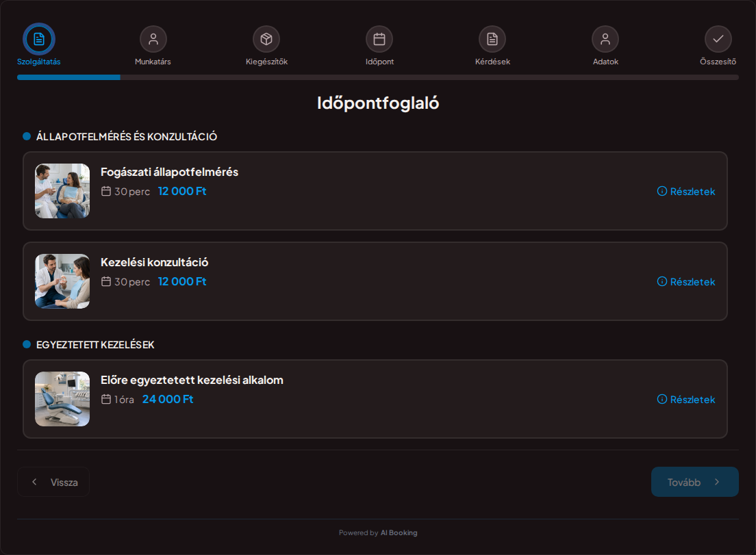Viewport: 756px width, 555px height.
Task: Click the 24 000 Ft price
Action: click(168, 399)
